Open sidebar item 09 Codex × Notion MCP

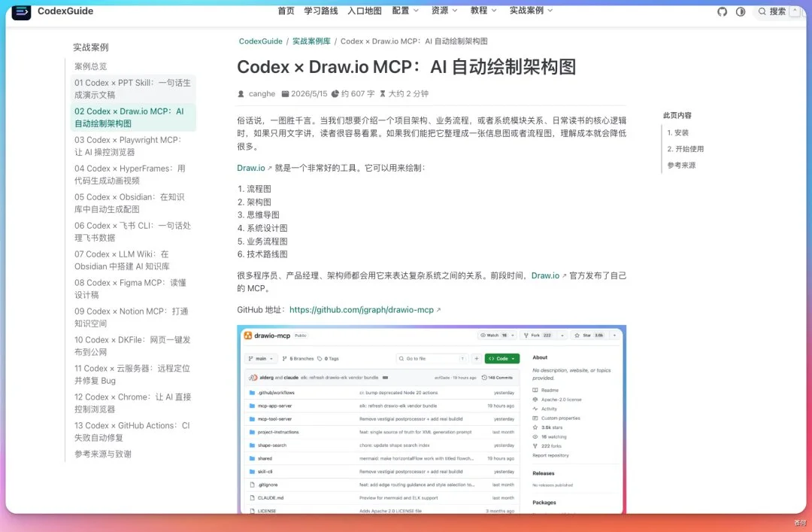click(133, 317)
